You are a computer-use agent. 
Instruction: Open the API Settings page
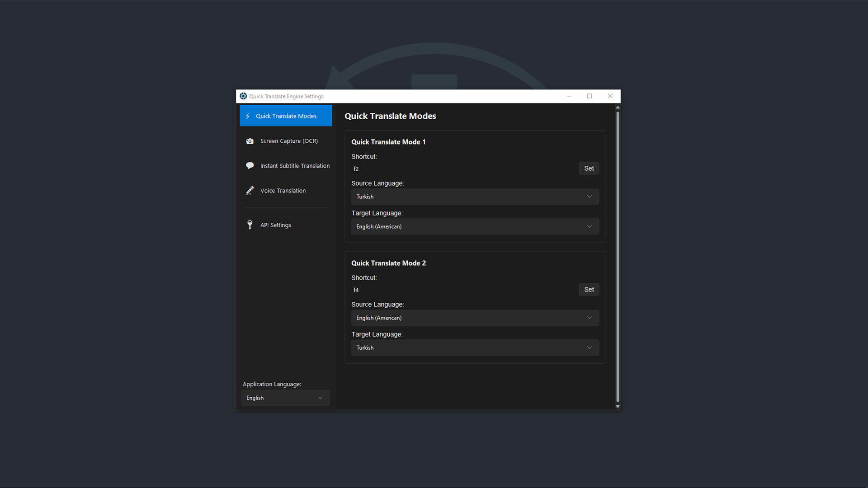tap(276, 225)
